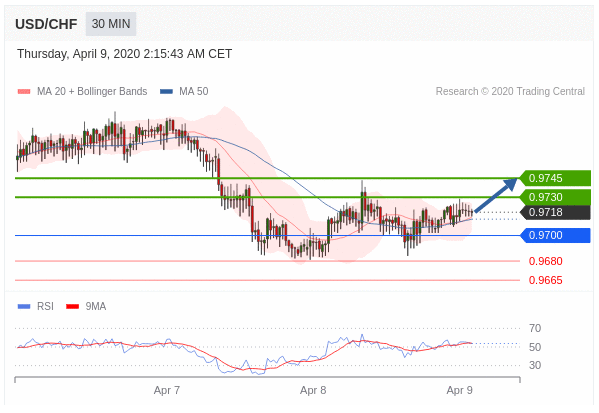
Task: Select the USD/CHF pair title
Action: [46, 24]
